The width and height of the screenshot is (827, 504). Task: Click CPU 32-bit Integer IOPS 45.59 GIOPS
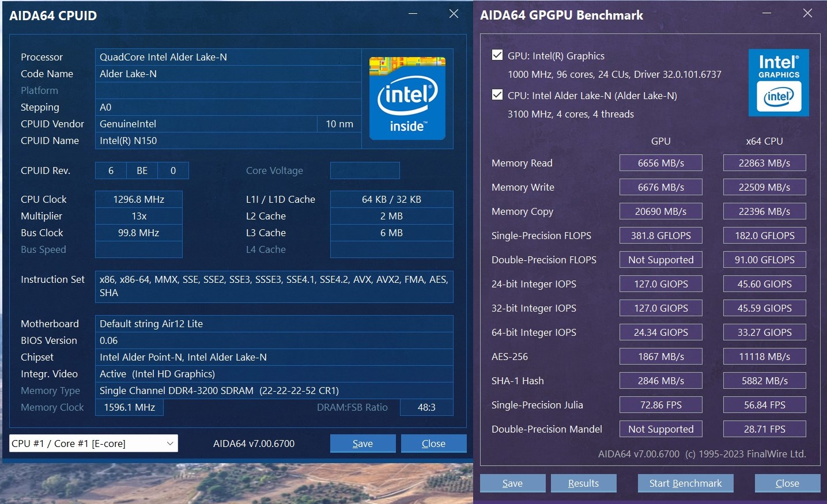coord(765,308)
